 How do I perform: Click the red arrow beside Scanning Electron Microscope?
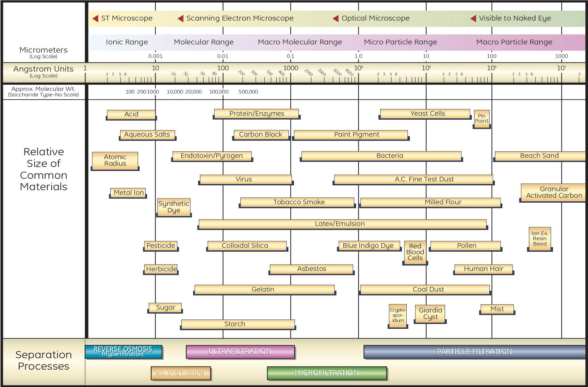pos(180,18)
